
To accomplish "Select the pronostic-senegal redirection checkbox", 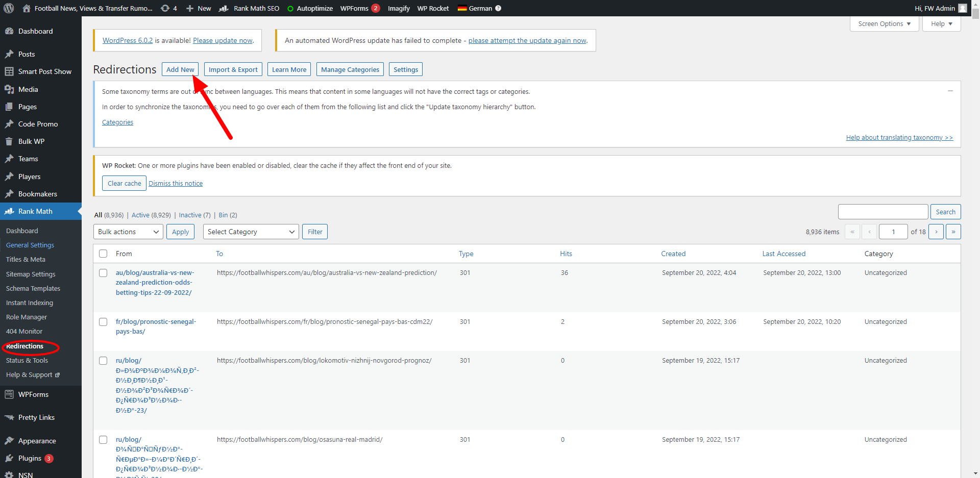I will click(103, 322).
